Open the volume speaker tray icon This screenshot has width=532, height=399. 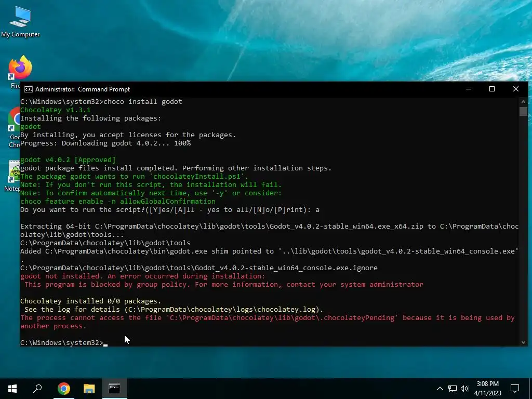(x=464, y=389)
